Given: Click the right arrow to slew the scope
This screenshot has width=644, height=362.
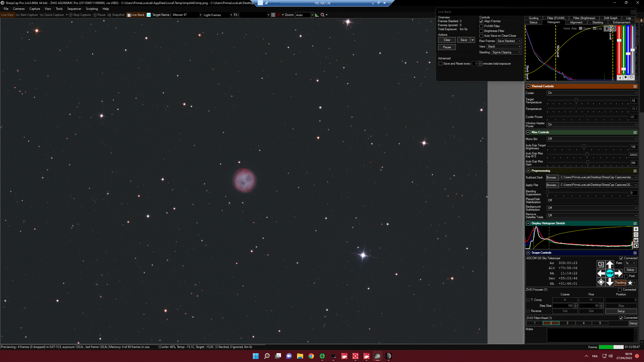Looking at the screenshot, I should [618, 273].
